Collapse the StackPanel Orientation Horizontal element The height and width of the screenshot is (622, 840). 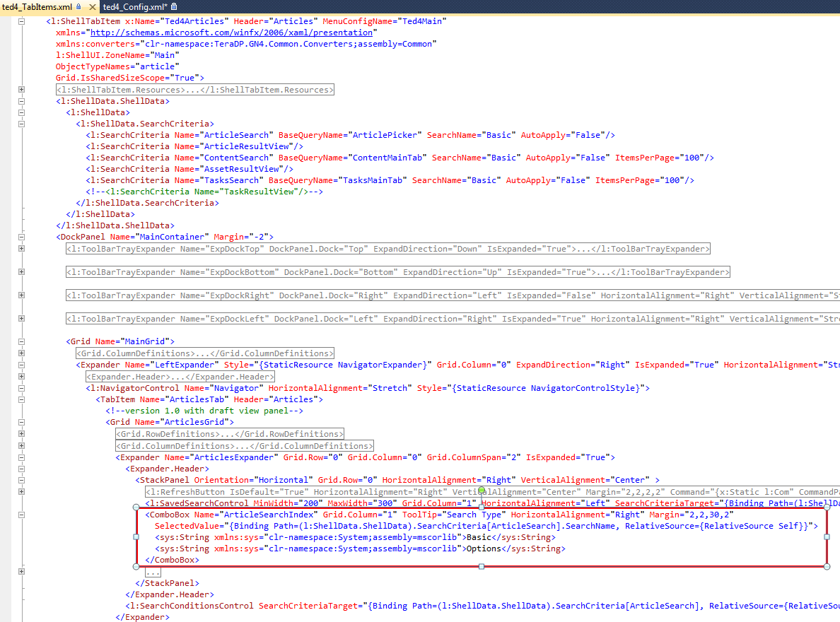click(x=21, y=480)
